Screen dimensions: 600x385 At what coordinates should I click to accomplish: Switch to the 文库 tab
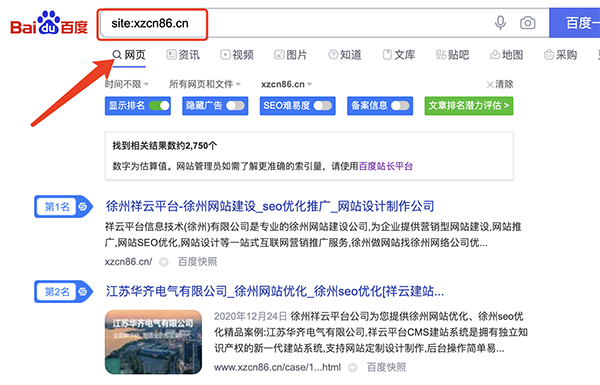coord(399,55)
